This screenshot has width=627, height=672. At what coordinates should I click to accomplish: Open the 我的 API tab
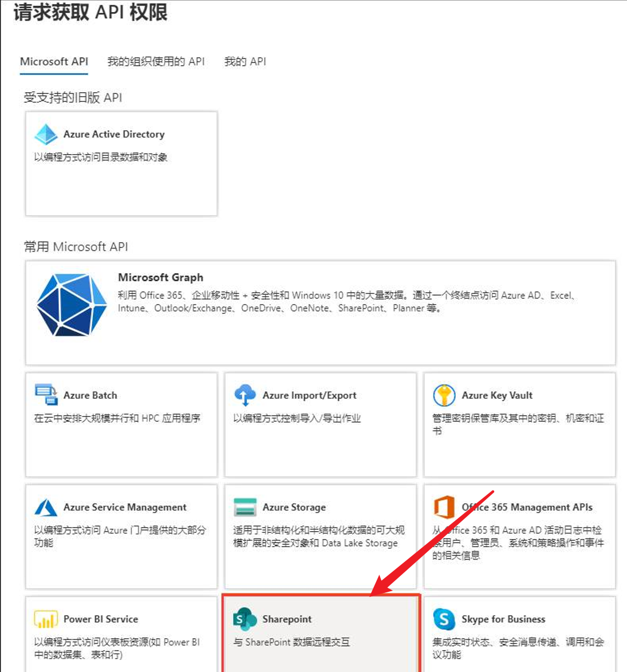click(x=245, y=62)
